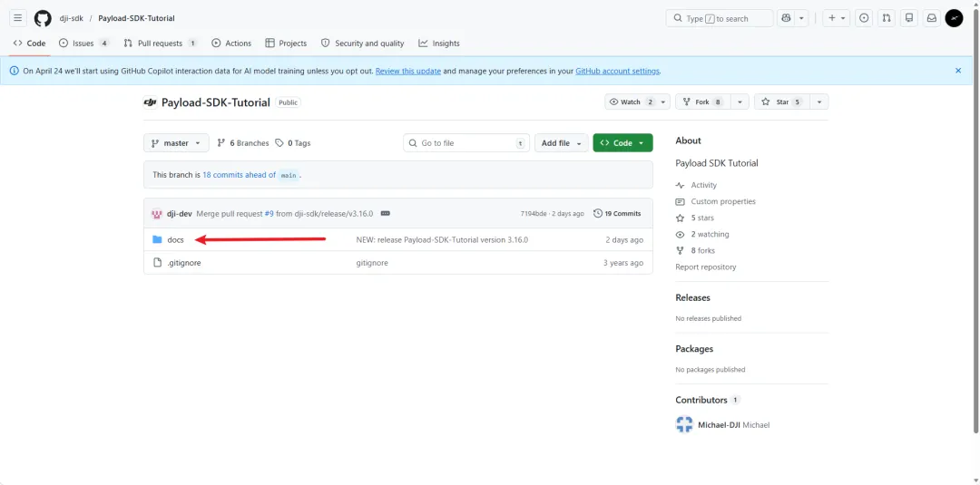Screen dimensions: 980x485
Task: Click the main branch label
Action: pos(289,175)
